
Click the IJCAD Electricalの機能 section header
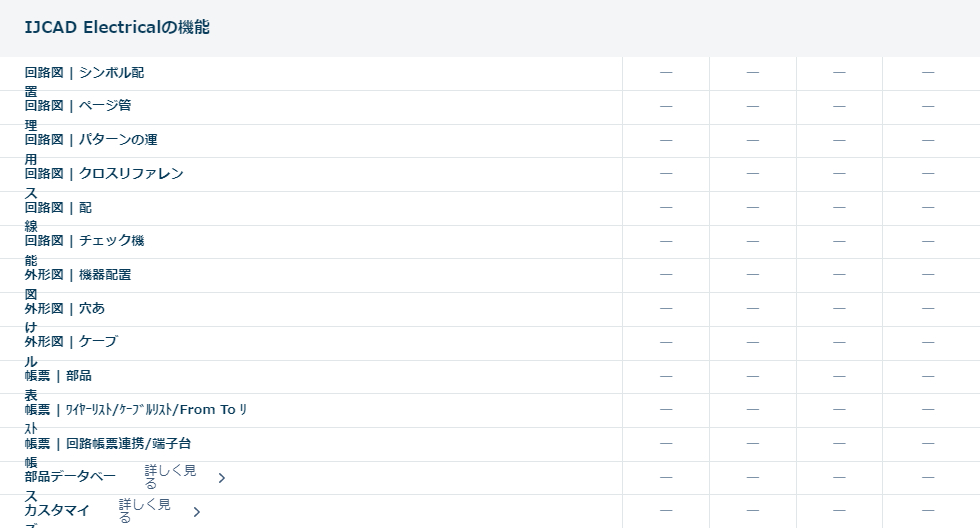[117, 28]
